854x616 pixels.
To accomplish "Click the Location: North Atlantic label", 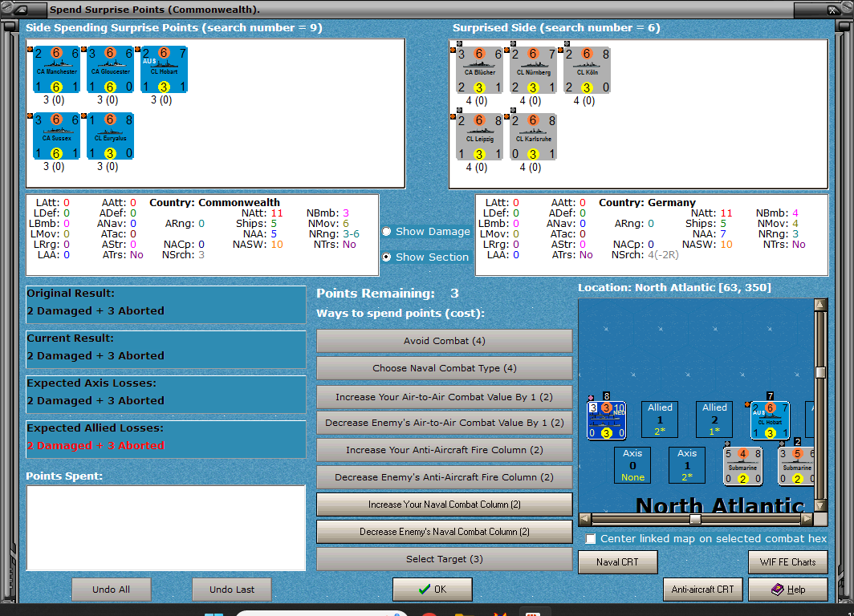I will coord(674,287).
